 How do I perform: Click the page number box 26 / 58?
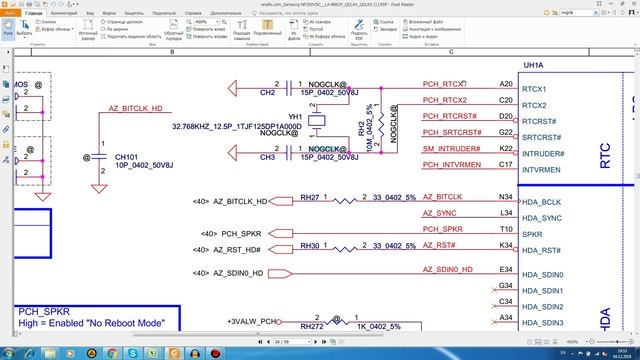coord(292,342)
